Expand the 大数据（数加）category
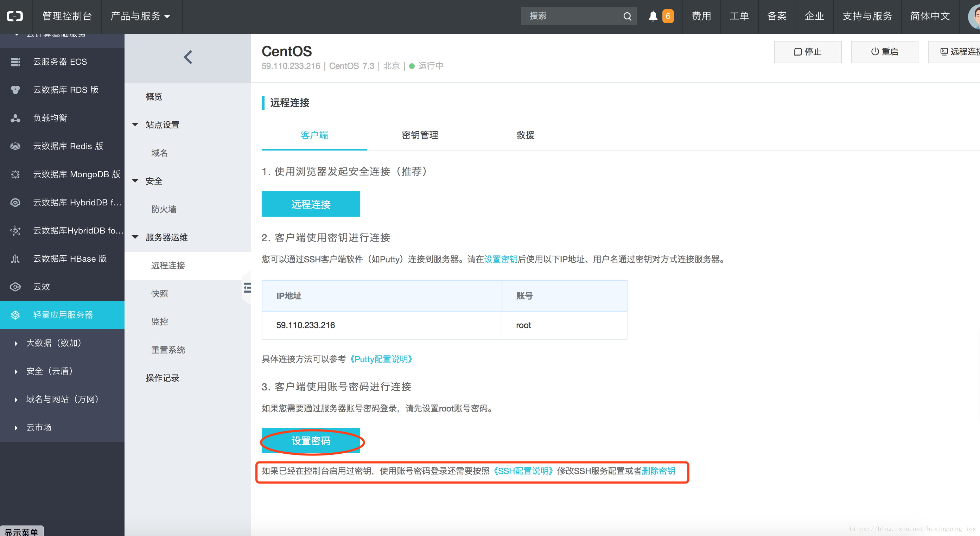Viewport: 980px width, 536px height. point(16,344)
